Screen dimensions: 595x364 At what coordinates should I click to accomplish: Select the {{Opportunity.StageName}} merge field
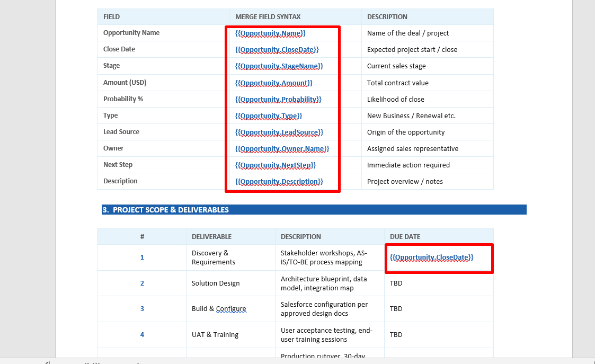click(279, 66)
